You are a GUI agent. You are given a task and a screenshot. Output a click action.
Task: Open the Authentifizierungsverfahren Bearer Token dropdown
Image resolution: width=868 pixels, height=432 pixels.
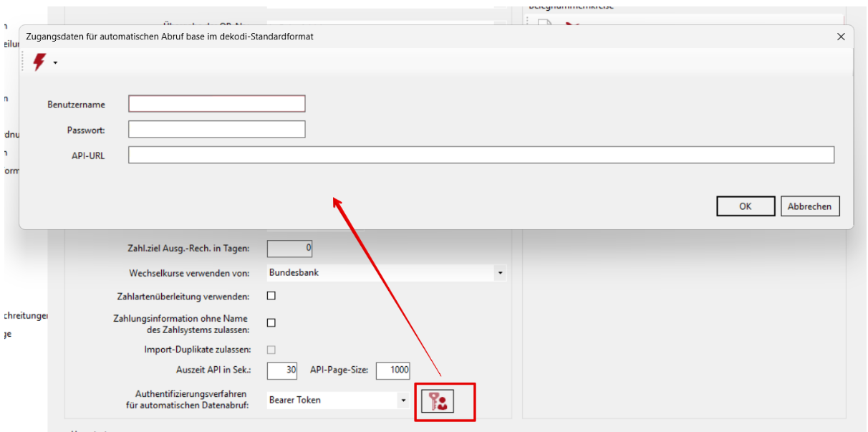click(403, 400)
